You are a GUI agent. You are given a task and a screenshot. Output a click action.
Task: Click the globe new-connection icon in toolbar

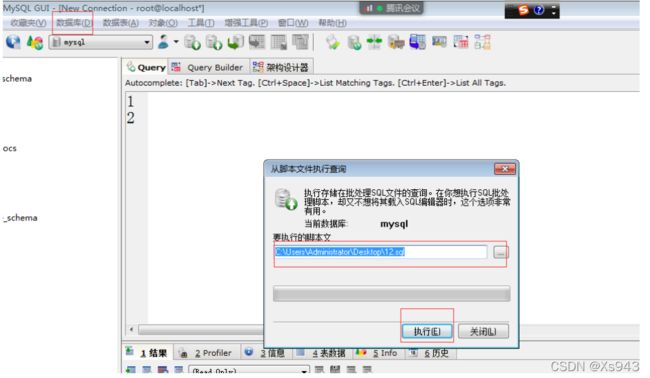pos(13,42)
